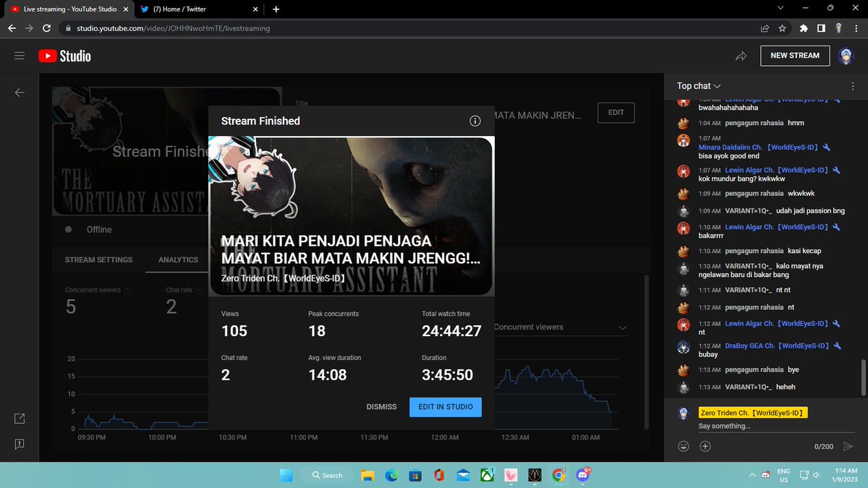Click the EDIT IN STUDIO button
This screenshot has height=488, width=868.
pos(445,407)
